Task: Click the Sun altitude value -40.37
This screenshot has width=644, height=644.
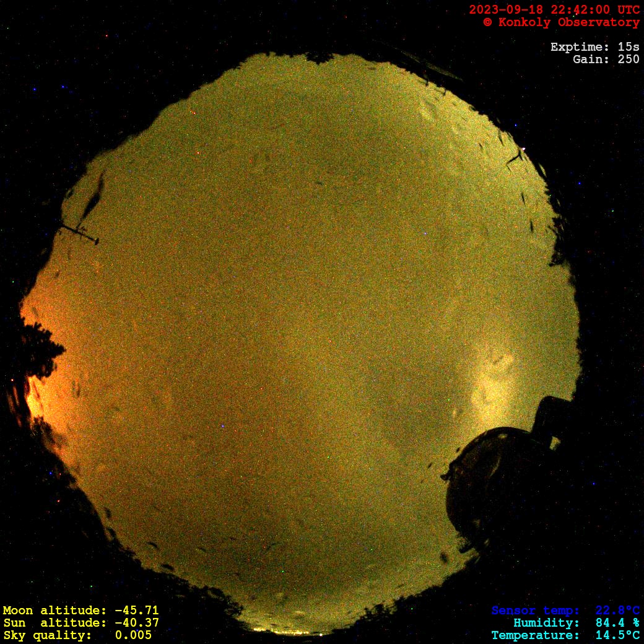Action: coord(136,623)
